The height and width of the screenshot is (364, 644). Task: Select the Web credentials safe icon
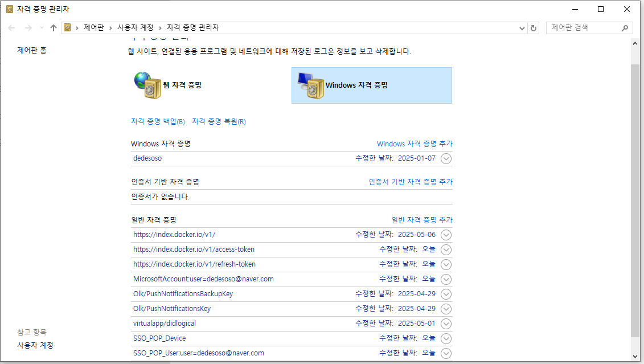[148, 85]
